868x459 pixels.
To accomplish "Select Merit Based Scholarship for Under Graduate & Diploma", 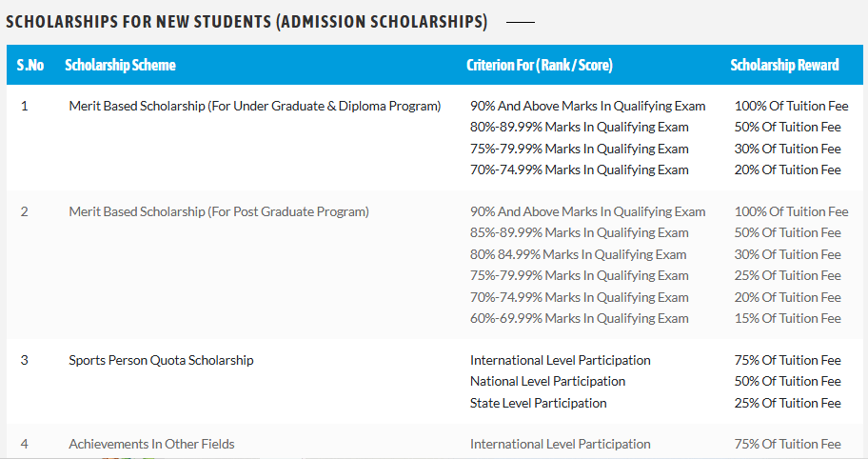I will click(x=255, y=106).
